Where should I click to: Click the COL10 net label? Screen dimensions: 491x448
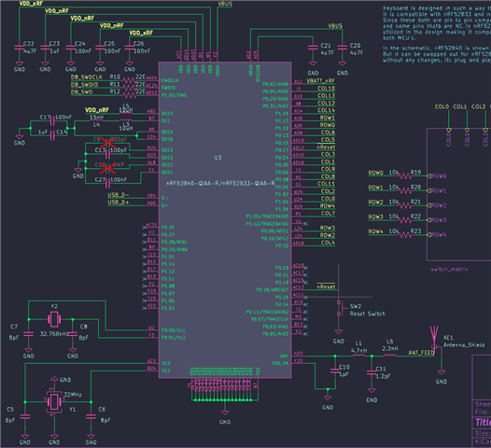click(327, 89)
